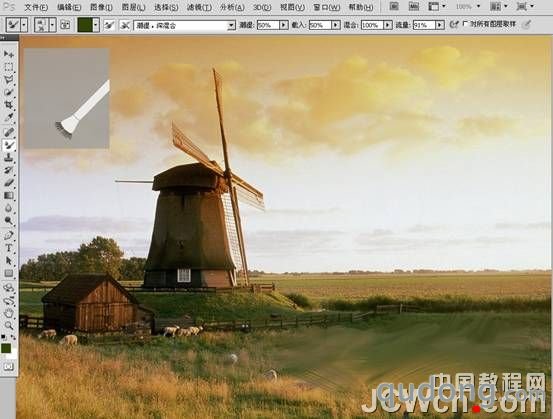The image size is (553, 419).
Task: Select the Crop tool
Action: 8,105
